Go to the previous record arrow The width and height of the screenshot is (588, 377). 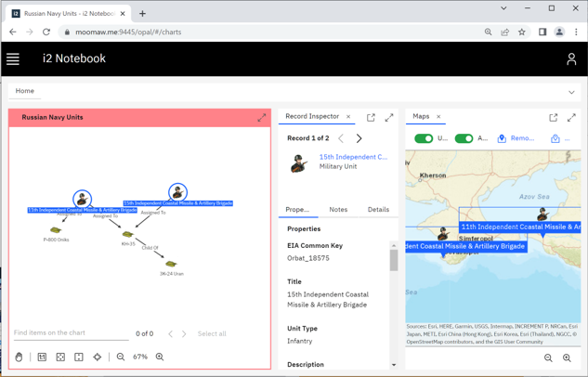pyautogui.click(x=341, y=138)
